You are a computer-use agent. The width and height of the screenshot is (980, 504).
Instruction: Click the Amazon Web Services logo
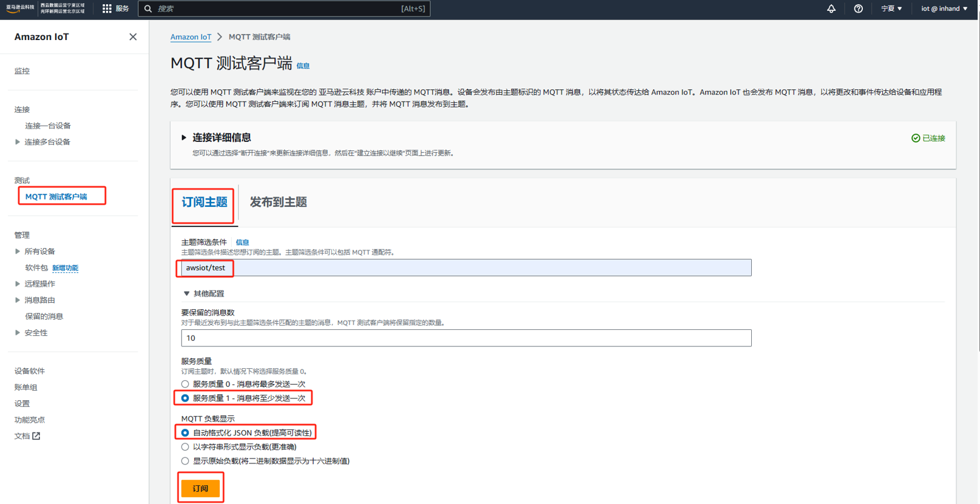[21, 8]
